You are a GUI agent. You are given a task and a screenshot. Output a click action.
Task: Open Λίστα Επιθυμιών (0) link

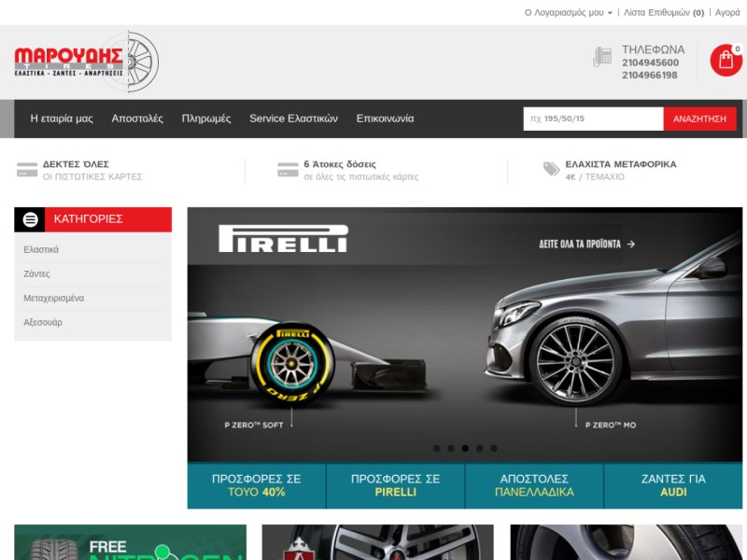(x=664, y=13)
